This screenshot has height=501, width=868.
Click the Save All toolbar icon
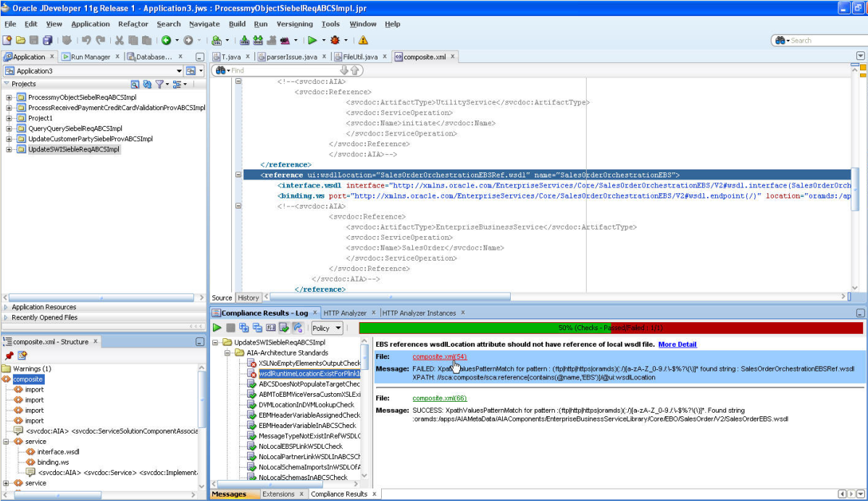[x=47, y=41]
